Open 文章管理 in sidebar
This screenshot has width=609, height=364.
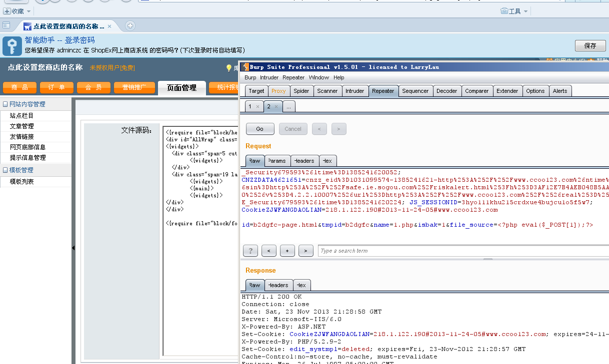[x=21, y=126]
